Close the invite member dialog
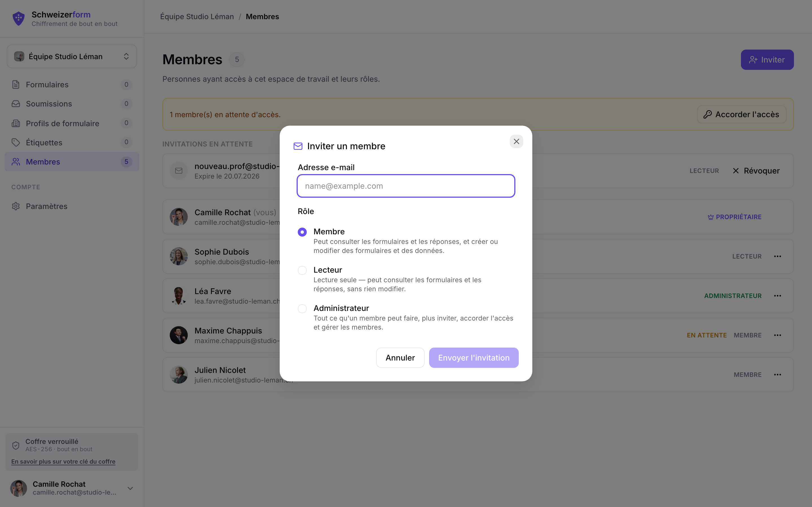The width and height of the screenshot is (812, 507). 516,141
